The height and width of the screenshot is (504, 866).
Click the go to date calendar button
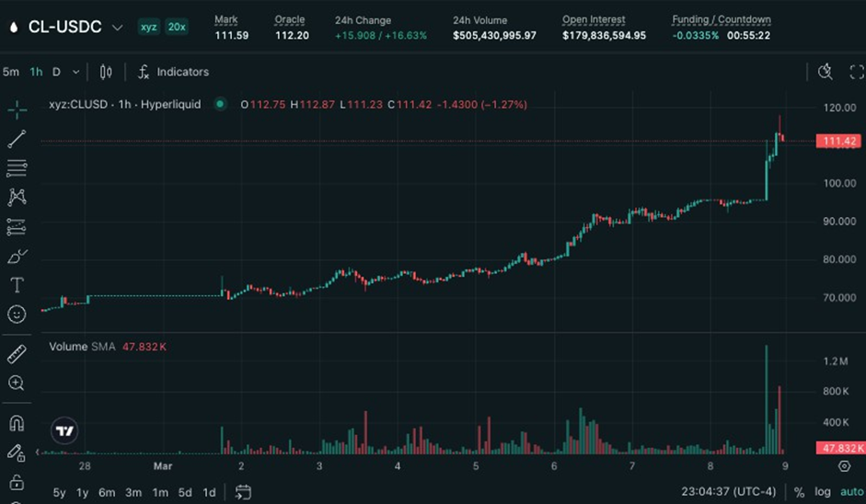(x=243, y=492)
